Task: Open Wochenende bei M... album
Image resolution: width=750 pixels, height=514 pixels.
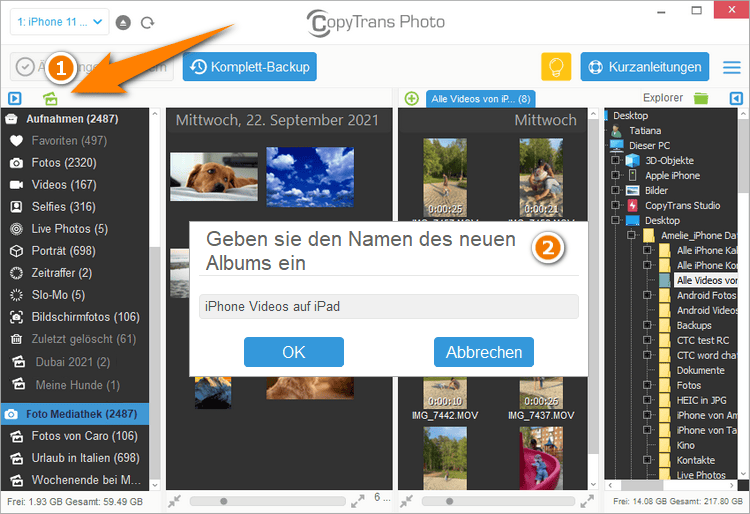Action: [x=75, y=480]
